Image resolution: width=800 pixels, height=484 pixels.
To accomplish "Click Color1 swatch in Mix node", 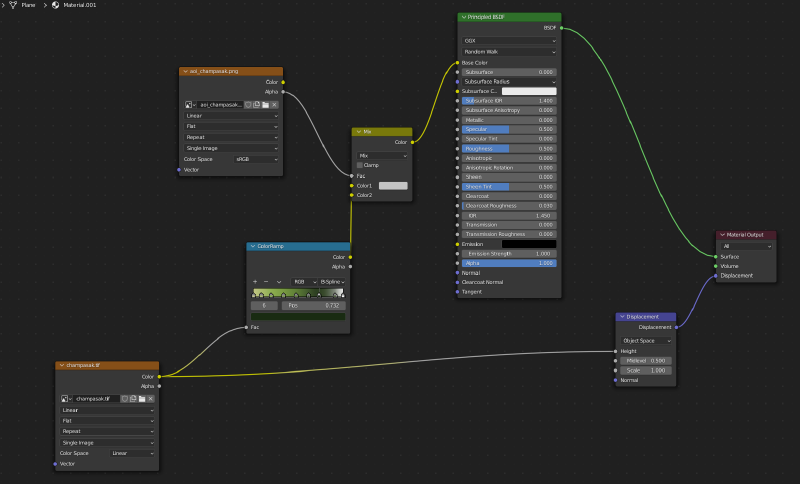I will click(x=393, y=185).
